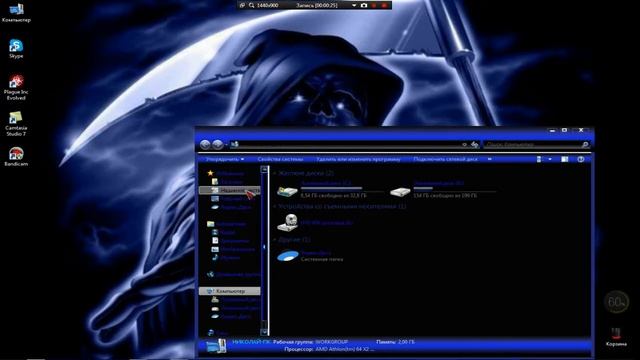Screen dimensions: 640x360
Task: Select the blue disk system folder icon
Action: pyautogui.click(x=288, y=256)
